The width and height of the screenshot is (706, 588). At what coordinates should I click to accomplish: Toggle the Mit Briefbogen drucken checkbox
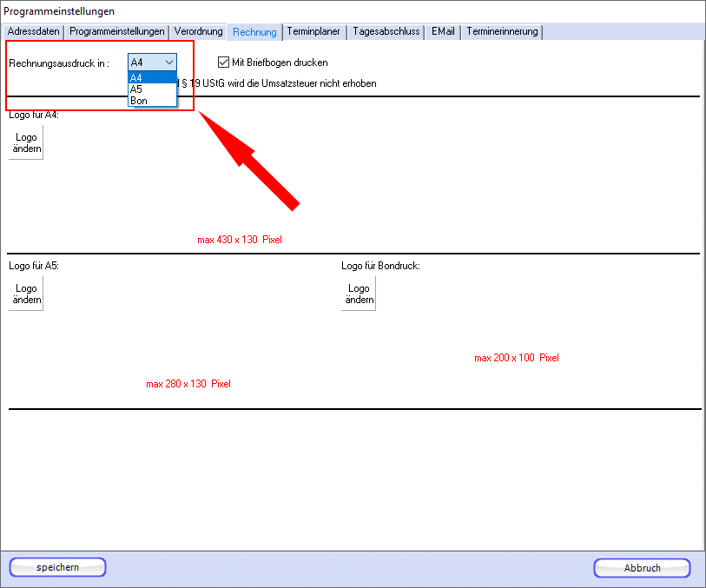(x=224, y=63)
